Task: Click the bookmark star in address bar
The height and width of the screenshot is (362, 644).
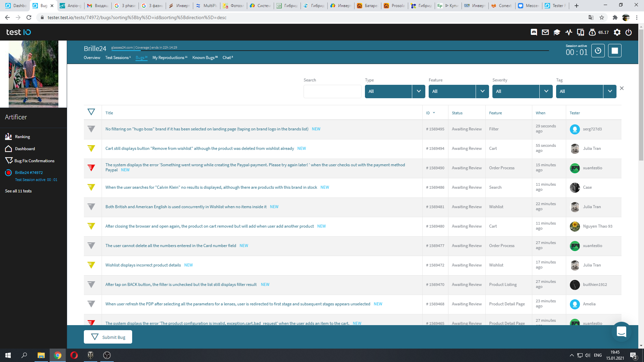Action: 602,17
